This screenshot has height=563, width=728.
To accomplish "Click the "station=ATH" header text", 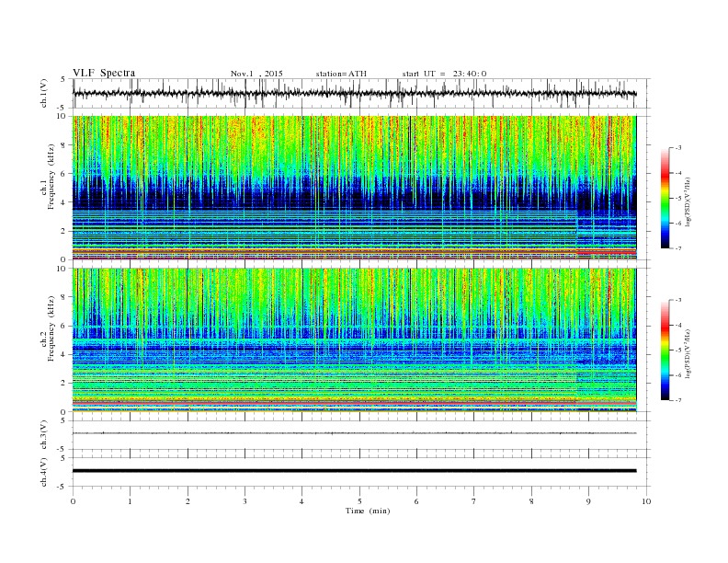I will 341,74.
